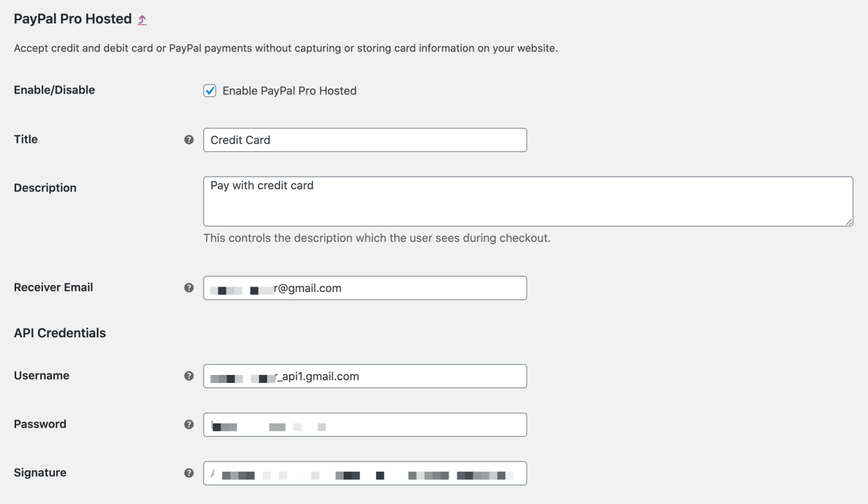Viewport: 868px width, 504px height.
Task: Open the Title field help tooltip
Action: (x=188, y=139)
